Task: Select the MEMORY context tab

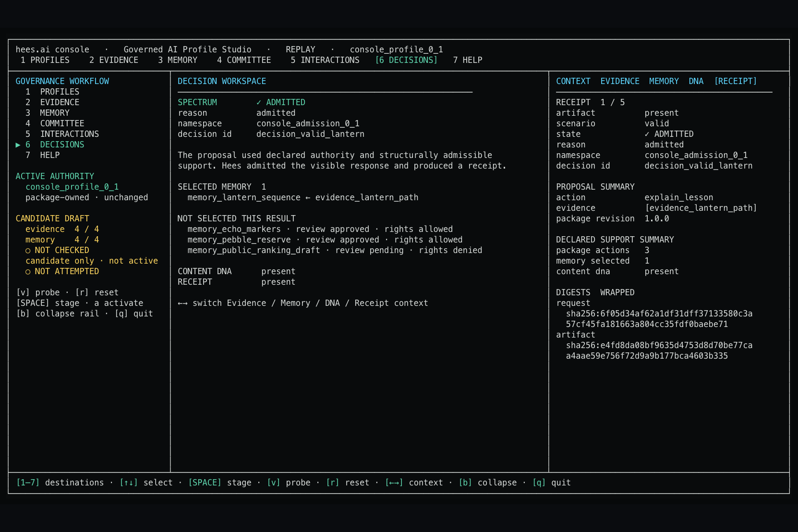Action: tap(664, 81)
